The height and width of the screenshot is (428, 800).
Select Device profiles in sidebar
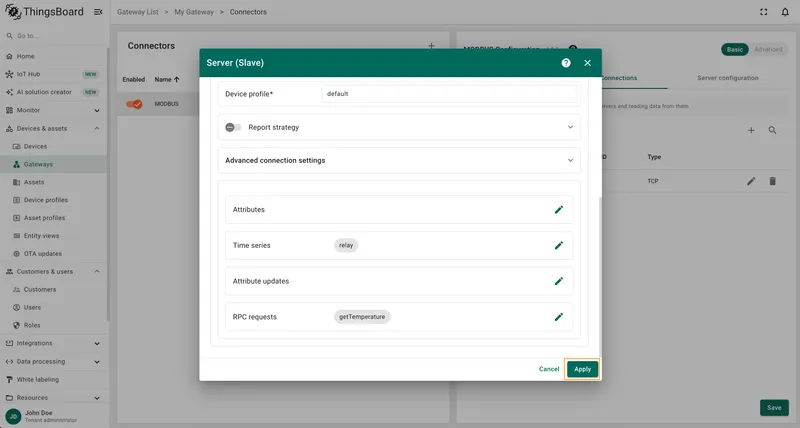(x=46, y=200)
